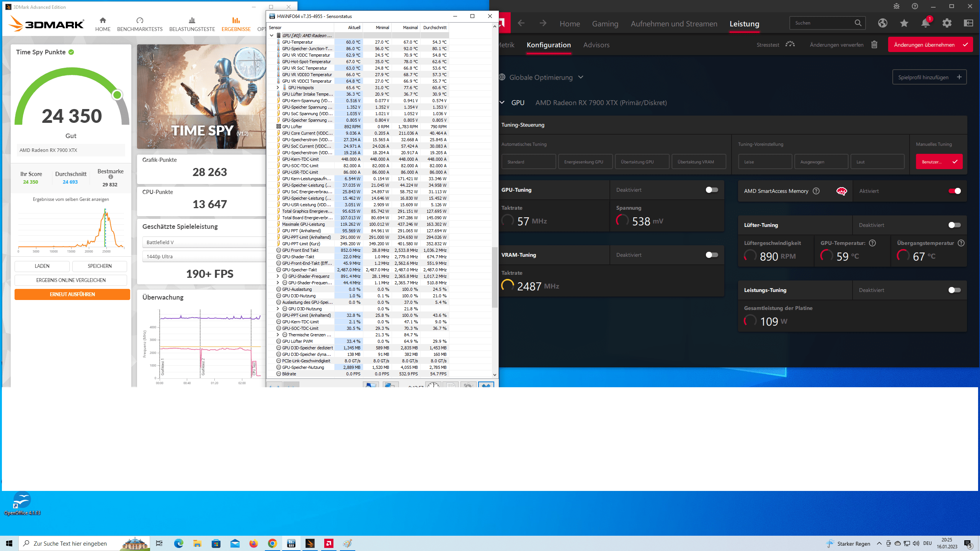Viewport: 980px width, 551px height.
Task: Switch to the Konfiguration sub-tab
Action: [x=549, y=45]
